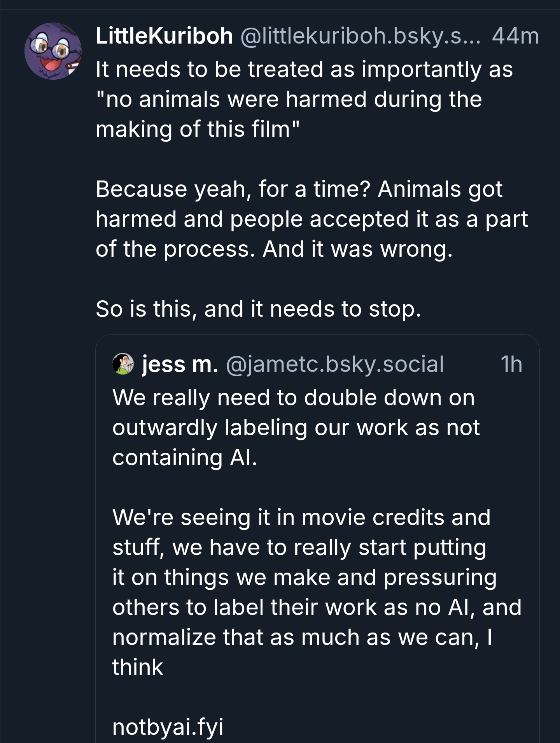The width and height of the screenshot is (560, 743).
Task: Open quoted post at "We really need to double down"
Action: point(293,398)
